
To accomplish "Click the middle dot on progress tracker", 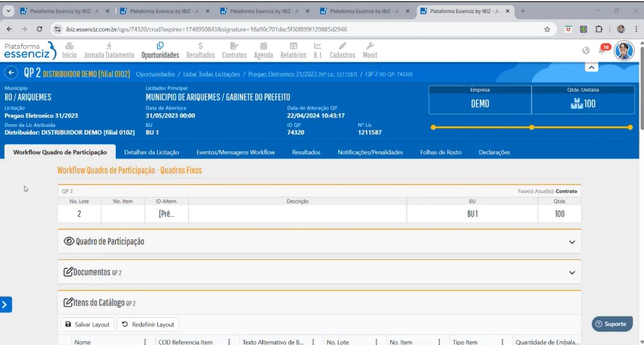I will pyautogui.click(x=531, y=127).
